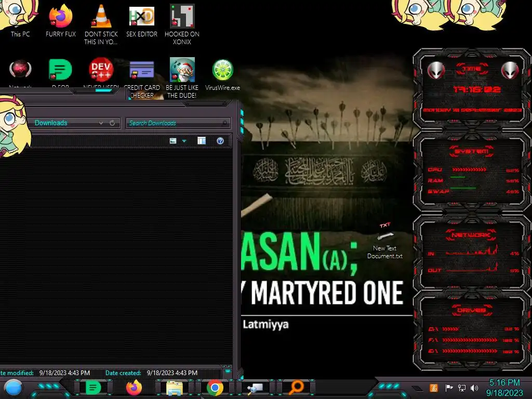The height and width of the screenshot is (399, 532).
Task: Click the RAM usage bar on the gadget
Action: coord(458,177)
